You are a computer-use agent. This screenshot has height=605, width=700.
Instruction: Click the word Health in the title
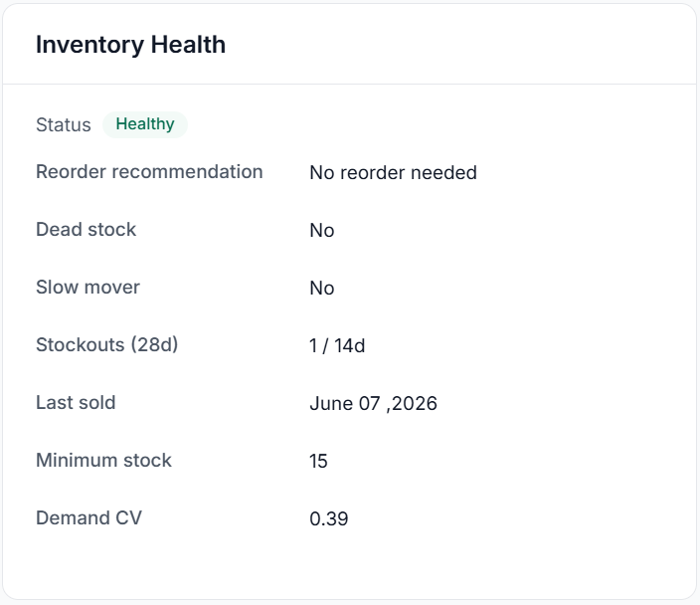pyautogui.click(x=188, y=45)
